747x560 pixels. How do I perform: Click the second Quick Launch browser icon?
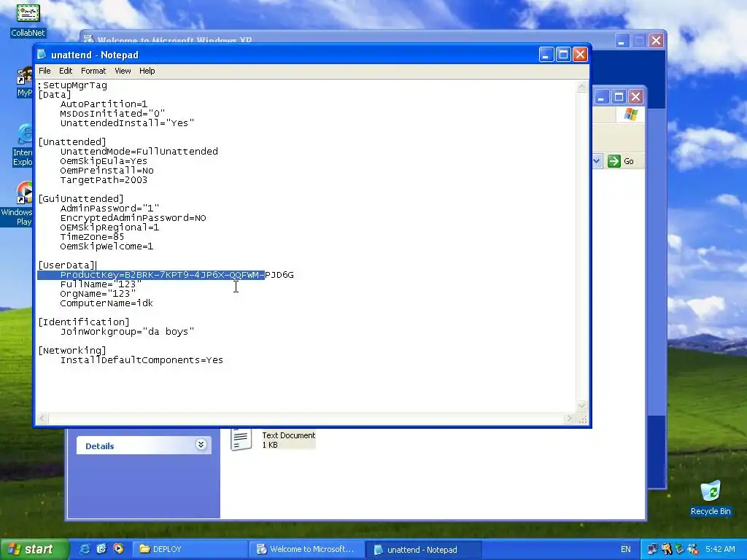[x=101, y=549]
